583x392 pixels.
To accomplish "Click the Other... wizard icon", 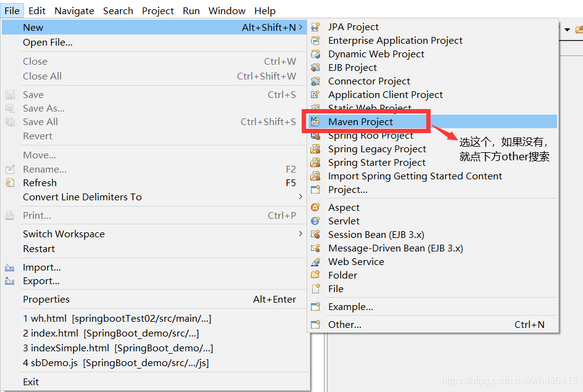I will click(315, 324).
